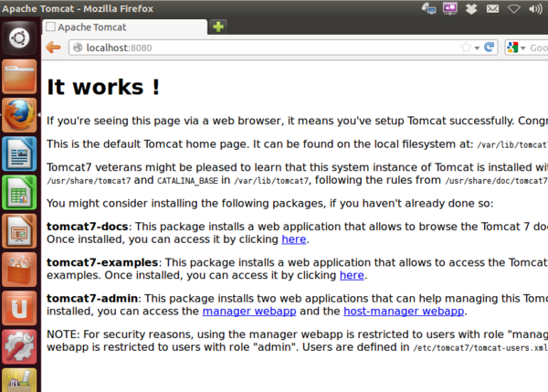Open the Files folder in launcher
548x392 pixels.
point(19,76)
